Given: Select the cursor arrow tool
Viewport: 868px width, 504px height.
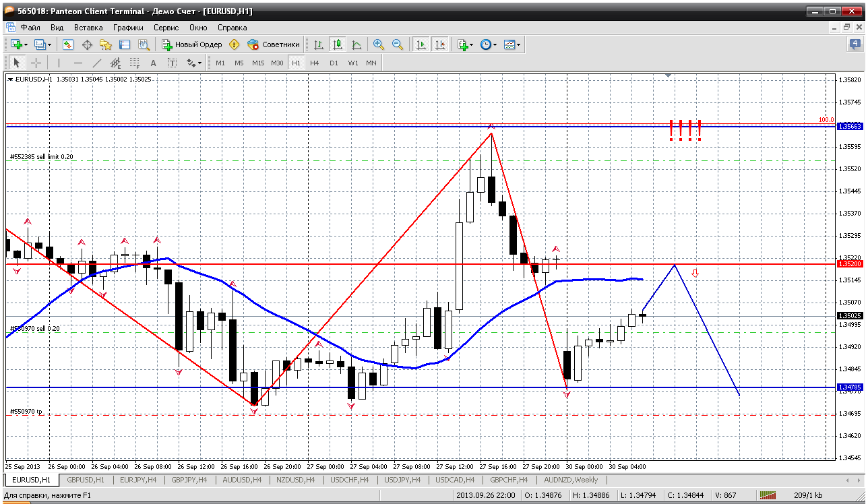Looking at the screenshot, I should point(17,63).
